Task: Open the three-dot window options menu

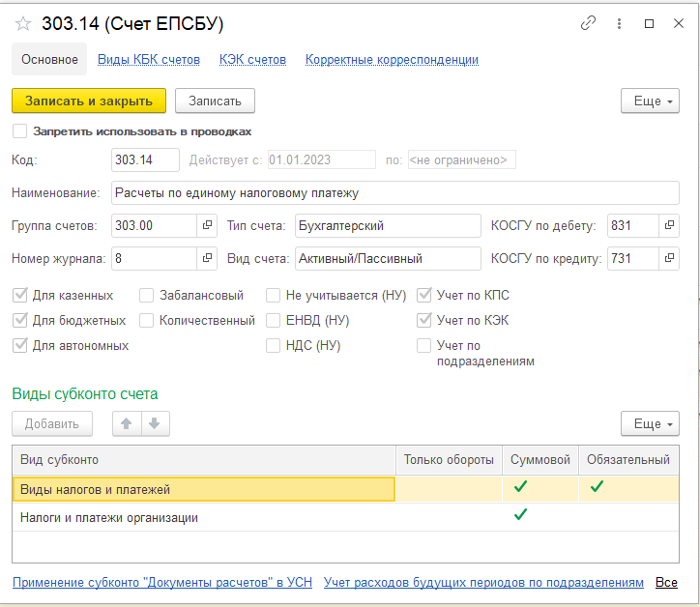Action: pyautogui.click(x=619, y=23)
